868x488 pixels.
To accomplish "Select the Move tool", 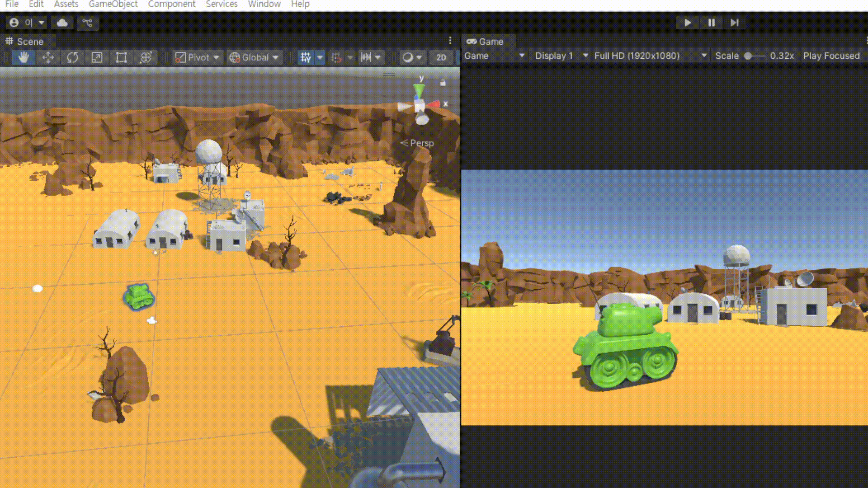I will point(48,57).
